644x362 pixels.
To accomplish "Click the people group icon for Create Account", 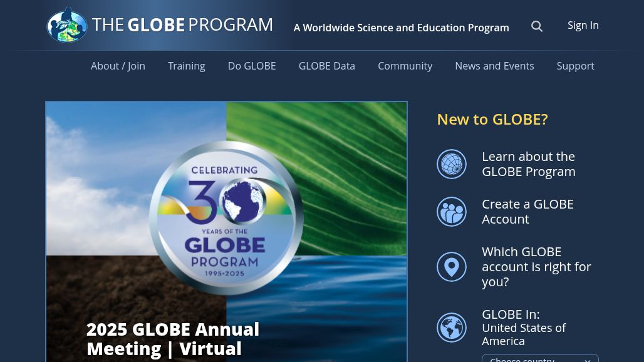I will tap(452, 212).
